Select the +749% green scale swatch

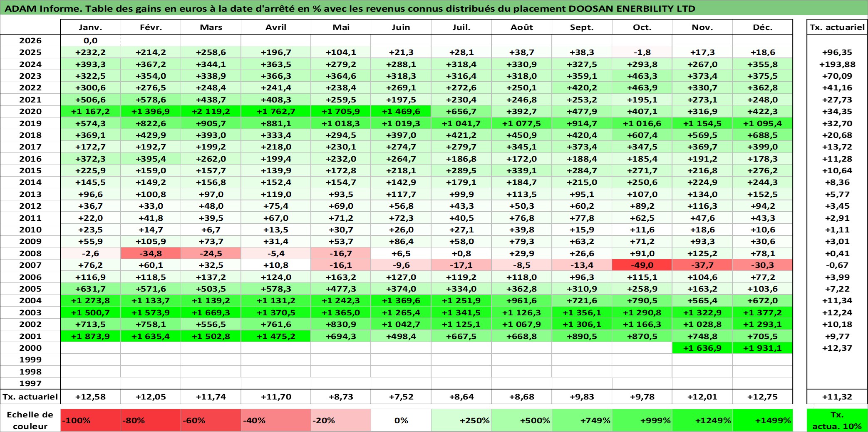582,420
